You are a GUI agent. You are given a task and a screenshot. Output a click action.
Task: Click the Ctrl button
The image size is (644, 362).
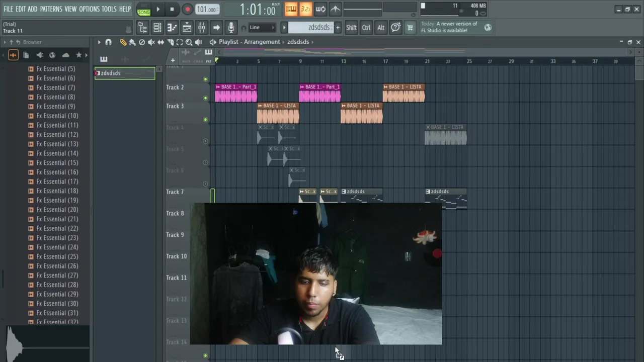click(x=366, y=28)
